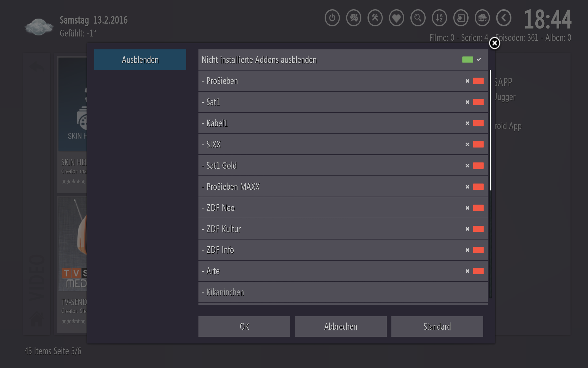Confirm with the OK button
This screenshot has width=588, height=368.
click(244, 326)
